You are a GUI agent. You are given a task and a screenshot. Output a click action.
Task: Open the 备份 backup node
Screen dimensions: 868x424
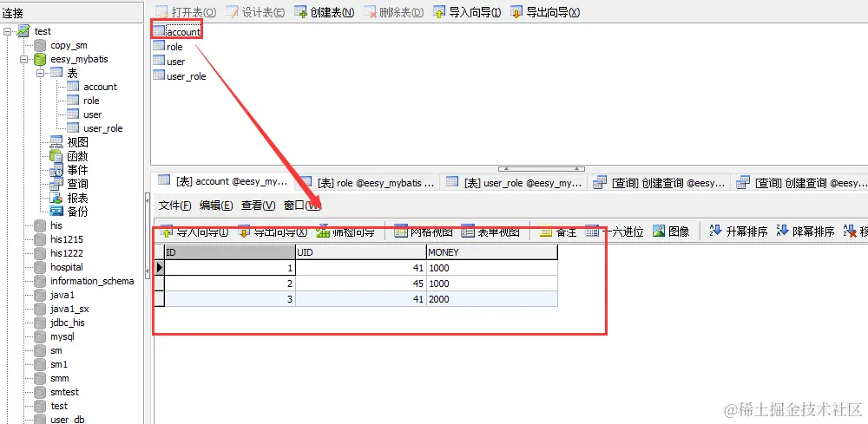(69, 212)
